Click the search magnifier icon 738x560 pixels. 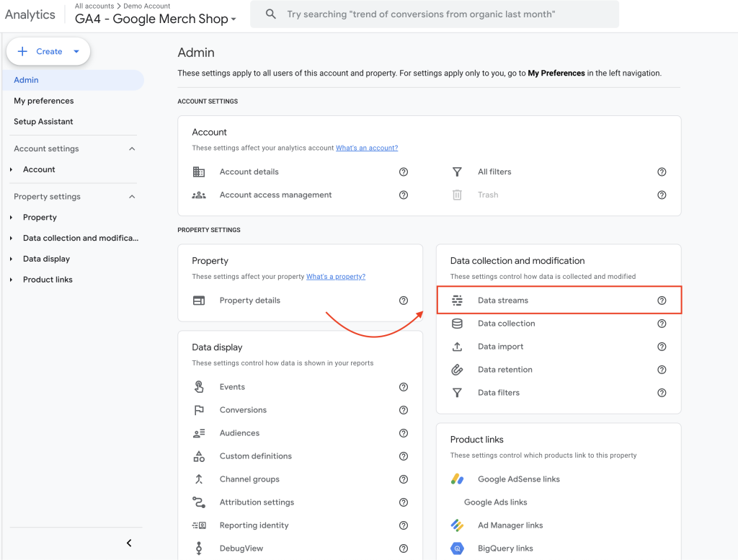pyautogui.click(x=271, y=14)
